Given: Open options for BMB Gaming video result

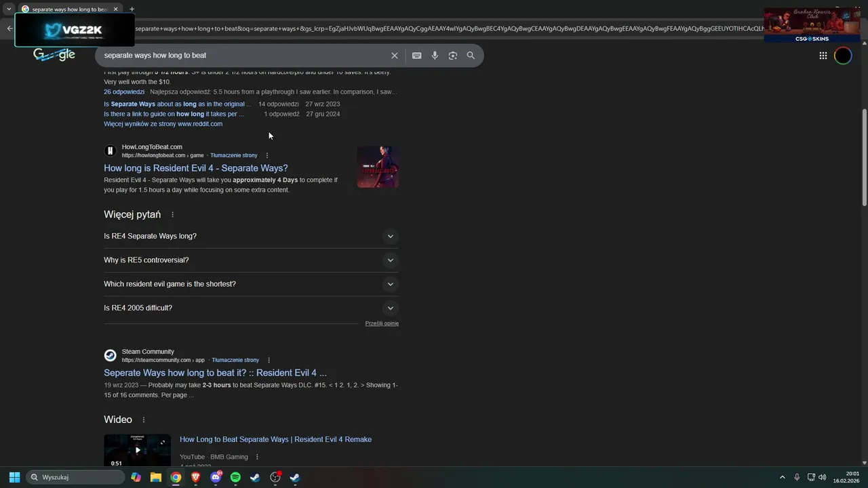Looking at the screenshot, I should pyautogui.click(x=257, y=457).
